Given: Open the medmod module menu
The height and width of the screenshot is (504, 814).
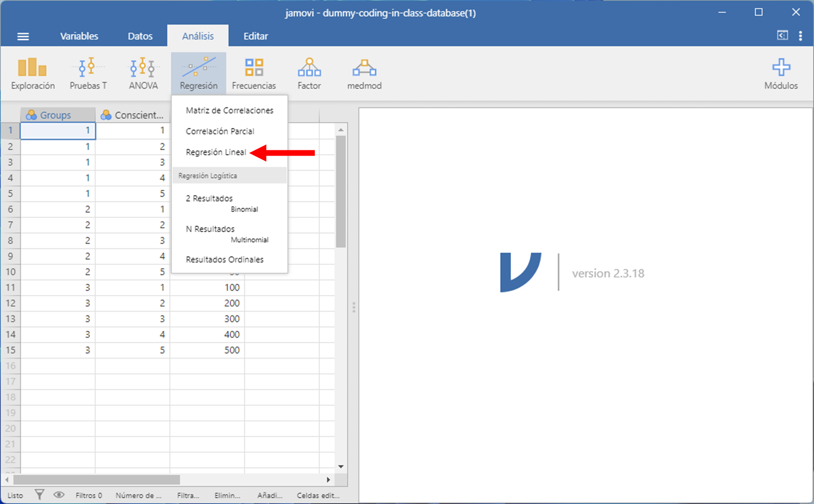Looking at the screenshot, I should point(364,73).
